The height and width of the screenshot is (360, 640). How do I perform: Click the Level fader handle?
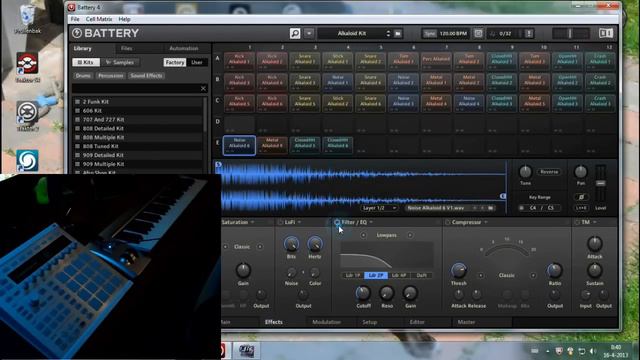600,184
